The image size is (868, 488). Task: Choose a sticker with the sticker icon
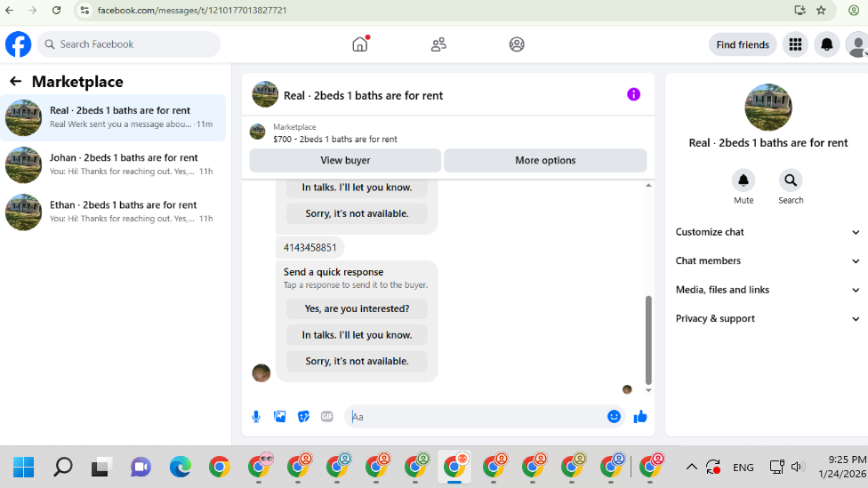click(303, 417)
